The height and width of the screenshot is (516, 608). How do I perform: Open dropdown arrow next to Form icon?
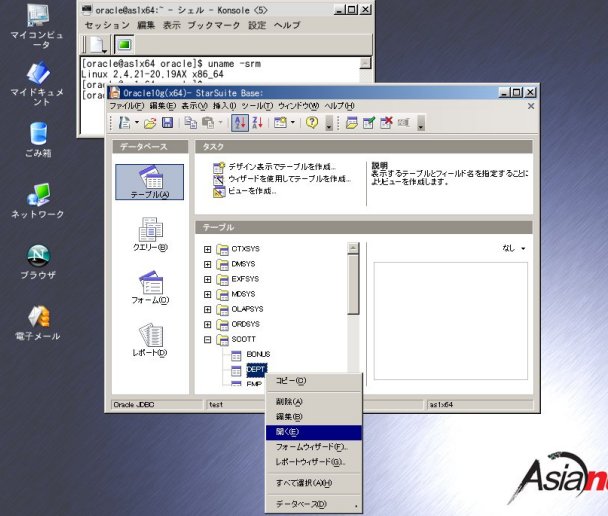tap(293, 123)
